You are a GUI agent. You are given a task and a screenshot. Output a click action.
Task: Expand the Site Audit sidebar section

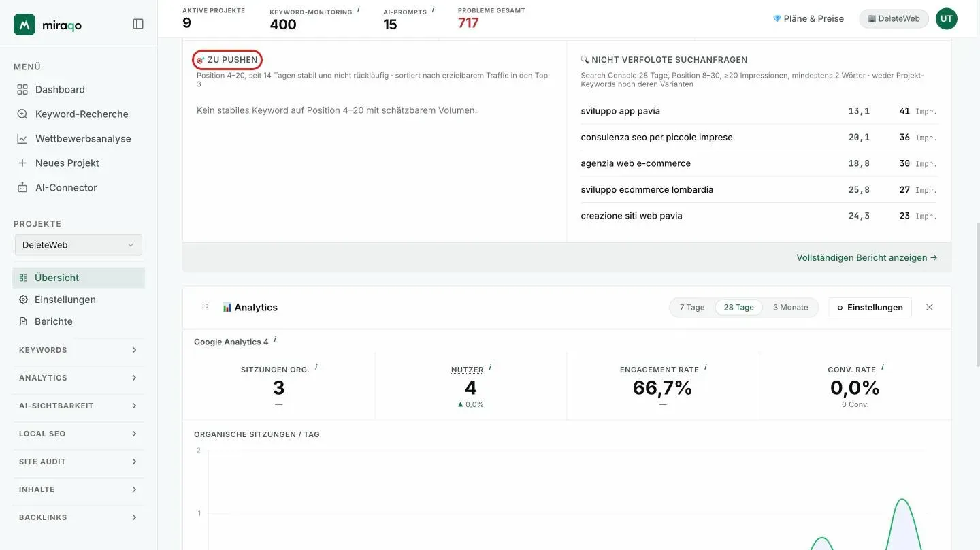pos(78,462)
